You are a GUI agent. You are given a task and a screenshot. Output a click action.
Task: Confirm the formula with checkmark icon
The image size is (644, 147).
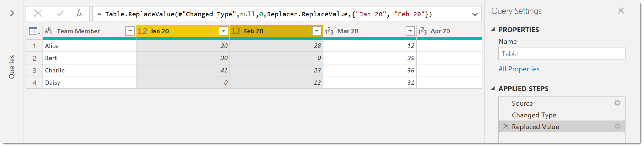tap(60, 14)
